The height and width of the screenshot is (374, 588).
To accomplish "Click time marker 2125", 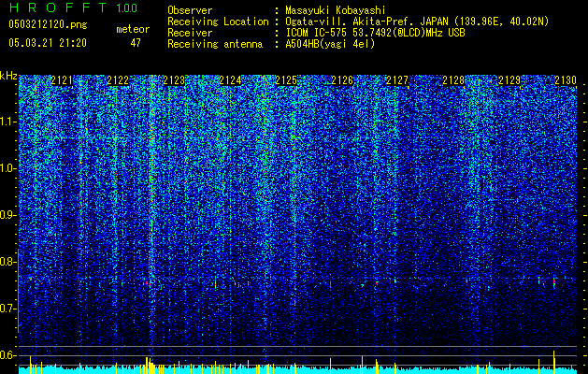I will coord(286,80).
